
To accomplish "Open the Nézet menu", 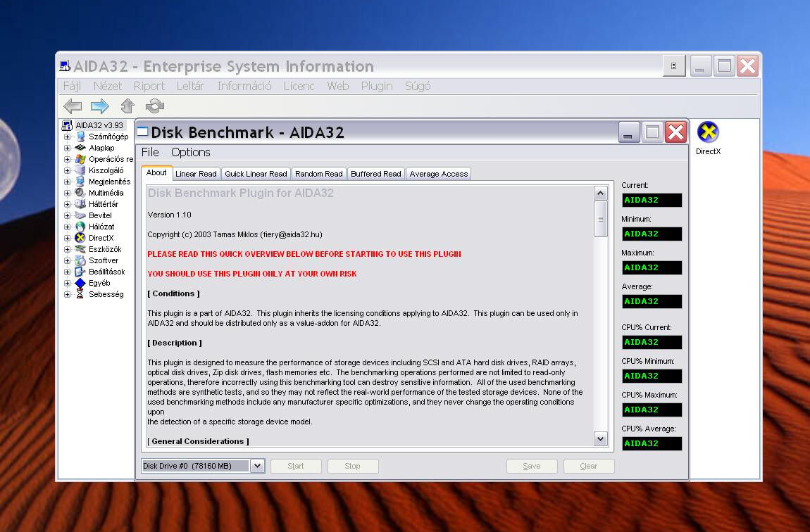I will pos(108,86).
